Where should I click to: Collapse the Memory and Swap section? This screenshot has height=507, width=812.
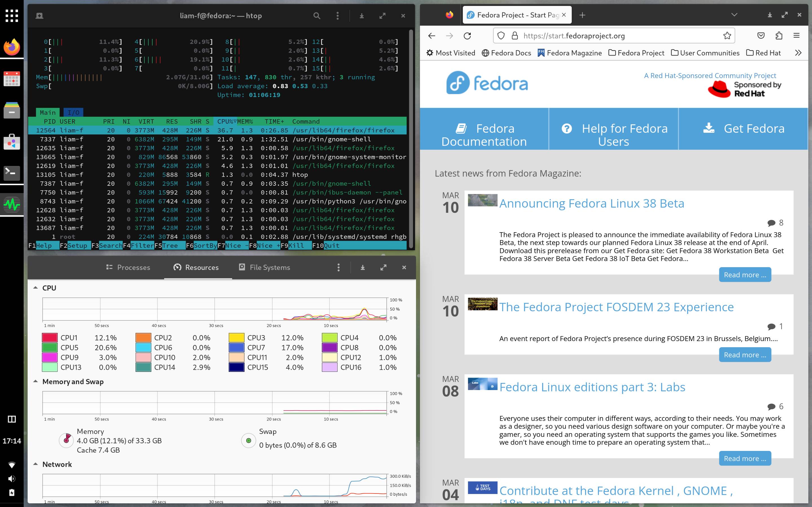tap(36, 381)
